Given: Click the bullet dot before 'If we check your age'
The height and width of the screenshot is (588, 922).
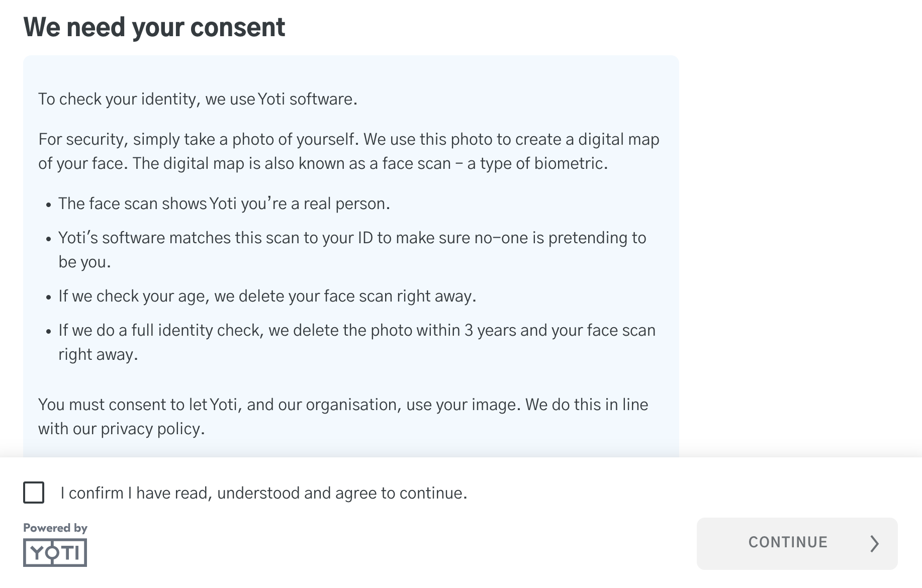Looking at the screenshot, I should click(x=48, y=298).
